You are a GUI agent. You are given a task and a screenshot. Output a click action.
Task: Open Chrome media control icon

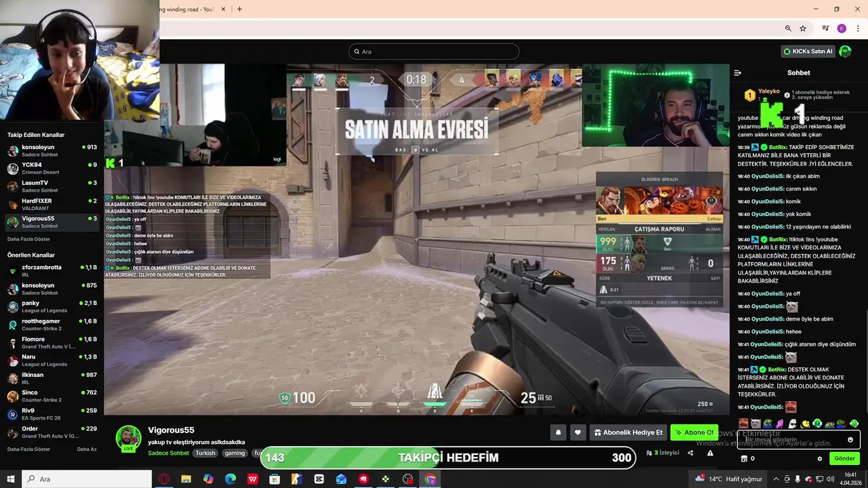[x=825, y=28]
